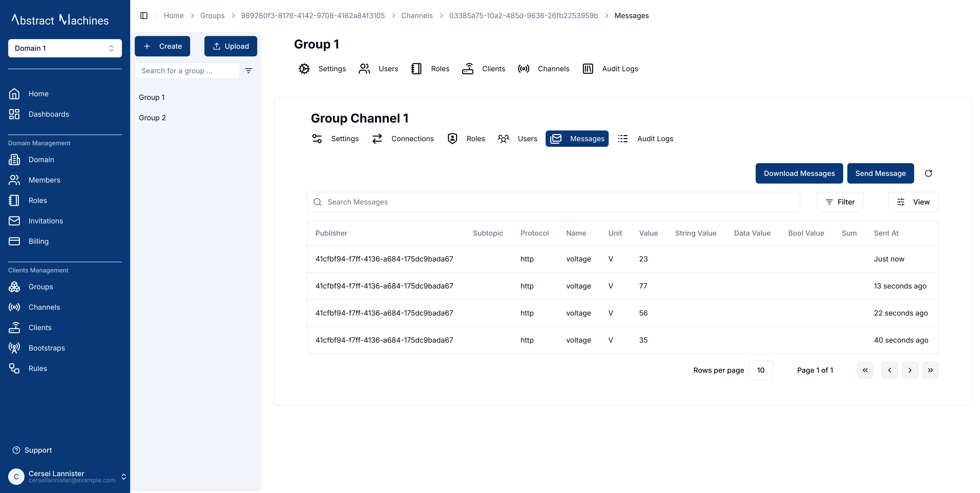980x493 pixels.
Task: Refresh the messages list
Action: click(928, 173)
